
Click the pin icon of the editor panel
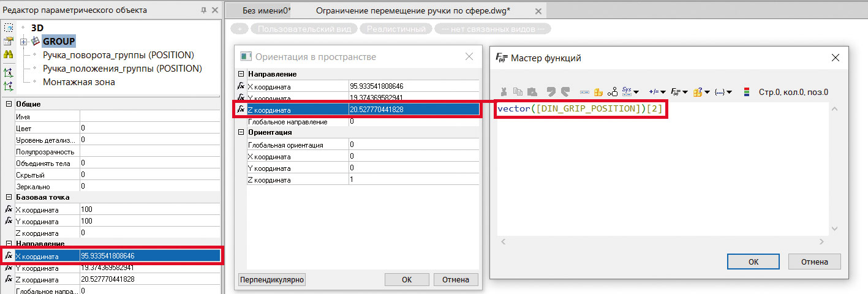(x=203, y=10)
